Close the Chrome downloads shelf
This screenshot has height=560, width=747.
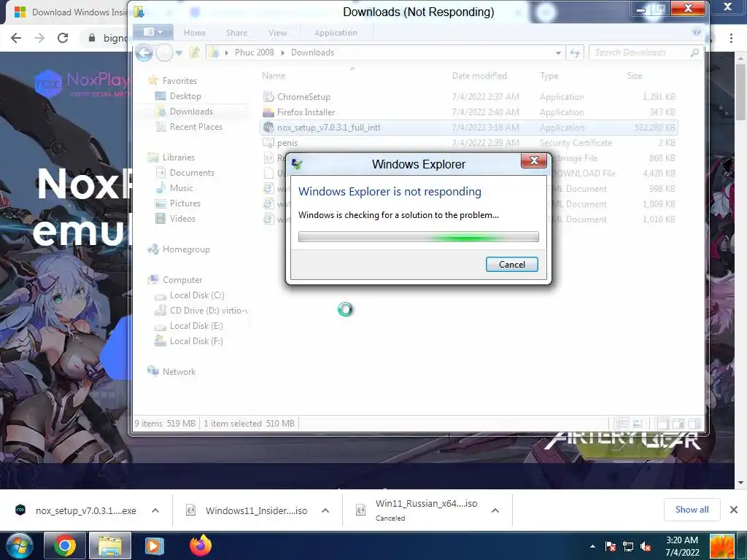734,510
